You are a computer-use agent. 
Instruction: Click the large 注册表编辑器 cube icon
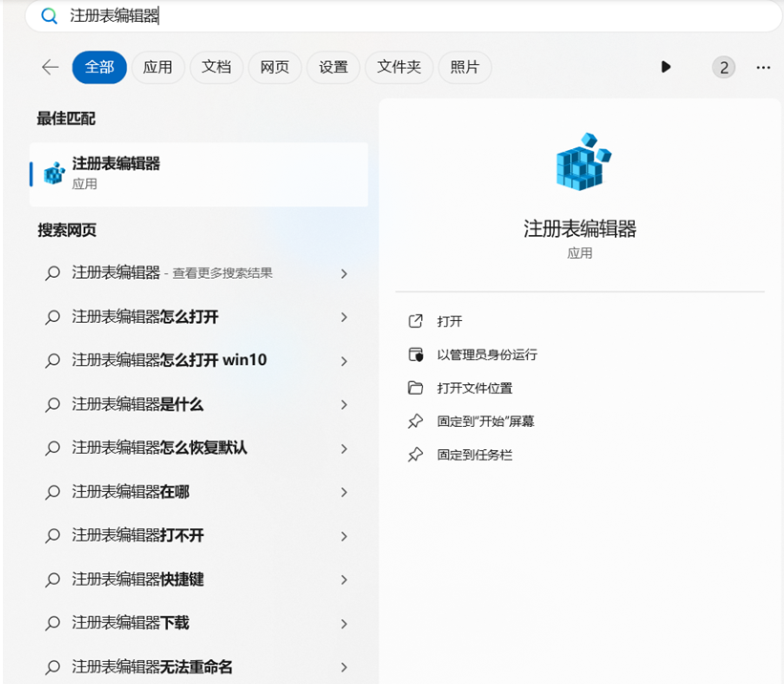[x=582, y=161]
